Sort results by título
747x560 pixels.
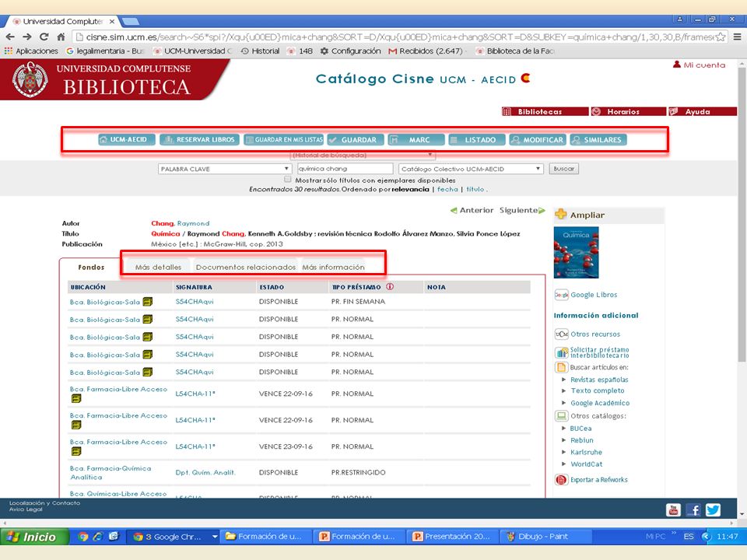[x=475, y=189]
